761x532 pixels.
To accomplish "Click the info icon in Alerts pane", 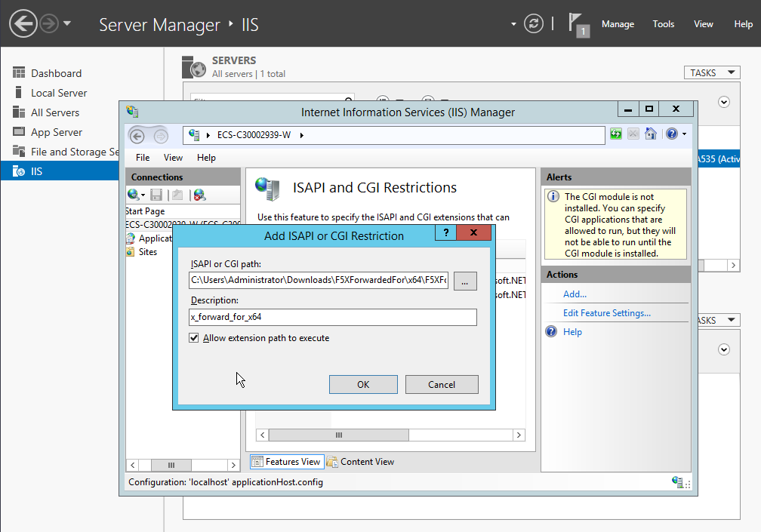I will click(x=553, y=196).
